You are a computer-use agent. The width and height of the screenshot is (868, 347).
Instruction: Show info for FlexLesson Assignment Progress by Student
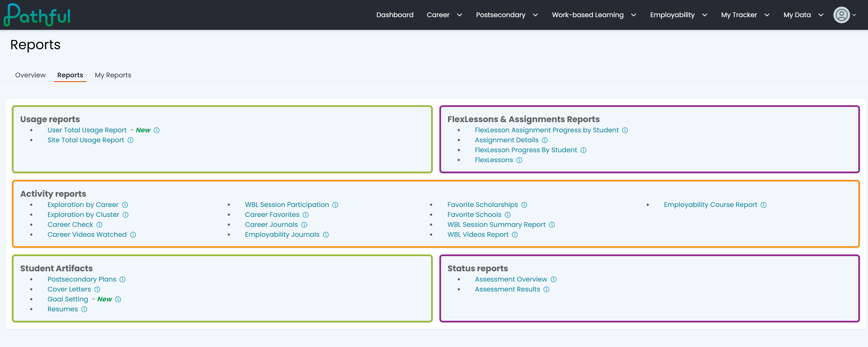[625, 130]
